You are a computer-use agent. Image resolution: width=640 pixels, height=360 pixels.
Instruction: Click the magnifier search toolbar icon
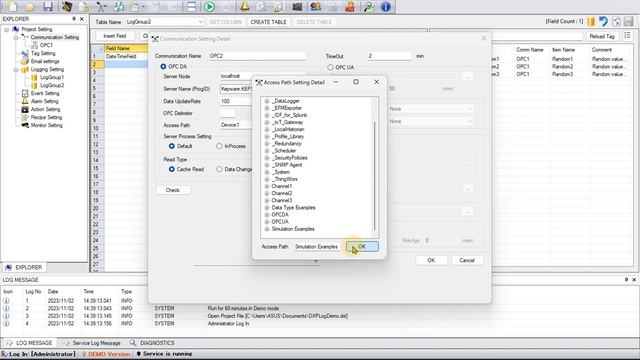[369, 7]
